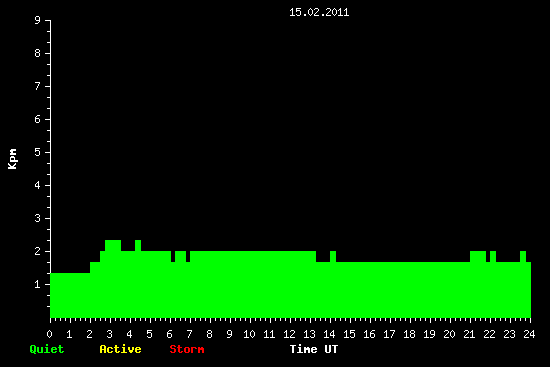
Task: Click the 15.02.2011 date title
Action: pos(319,12)
